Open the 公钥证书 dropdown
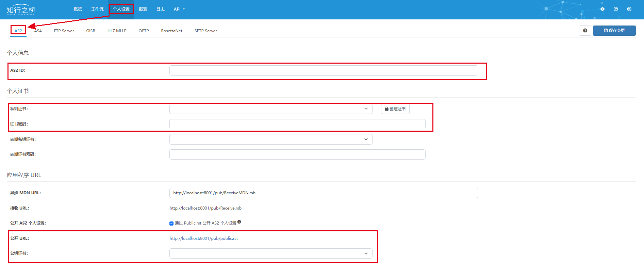Viewport: 644px width, 264px height. tap(270, 253)
